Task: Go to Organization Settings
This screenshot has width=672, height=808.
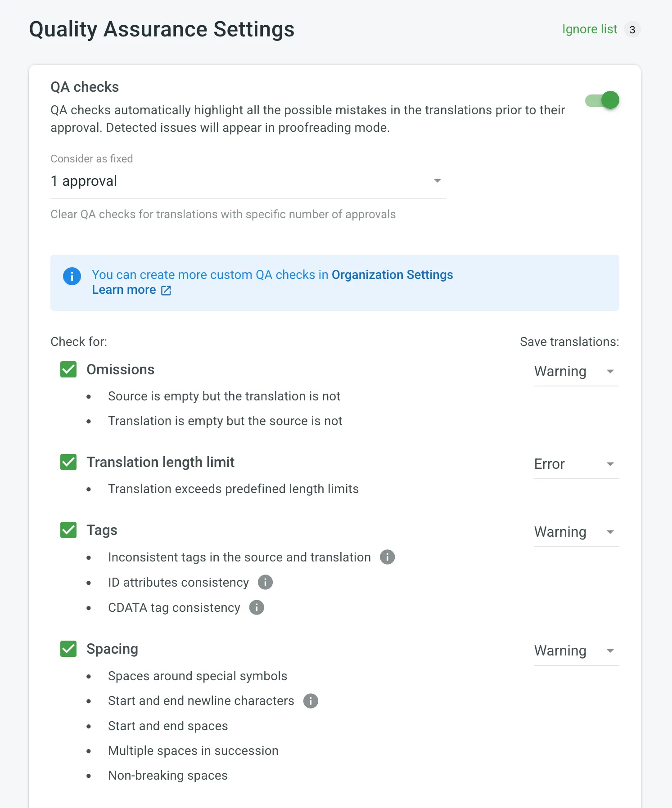Action: click(x=392, y=274)
